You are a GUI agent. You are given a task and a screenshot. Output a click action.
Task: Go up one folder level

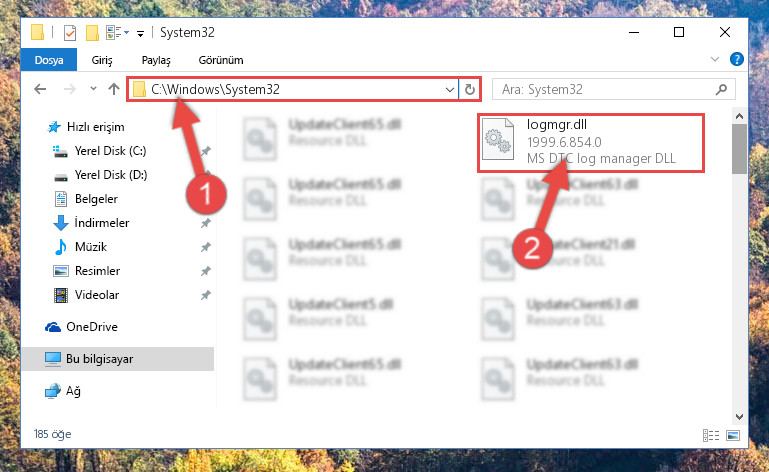click(x=114, y=89)
